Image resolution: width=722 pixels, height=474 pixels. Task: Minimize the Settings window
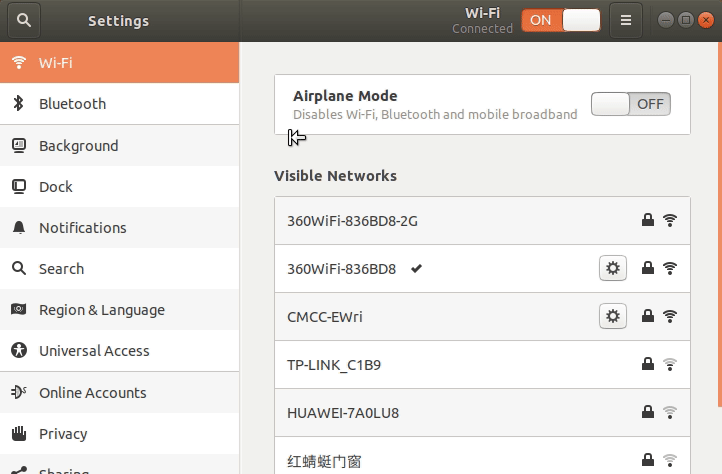(x=665, y=20)
